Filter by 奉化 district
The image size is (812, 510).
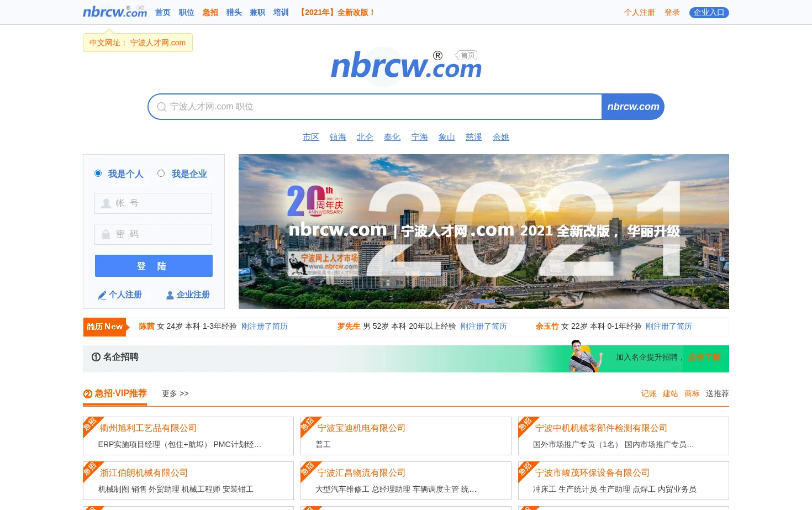tap(392, 137)
